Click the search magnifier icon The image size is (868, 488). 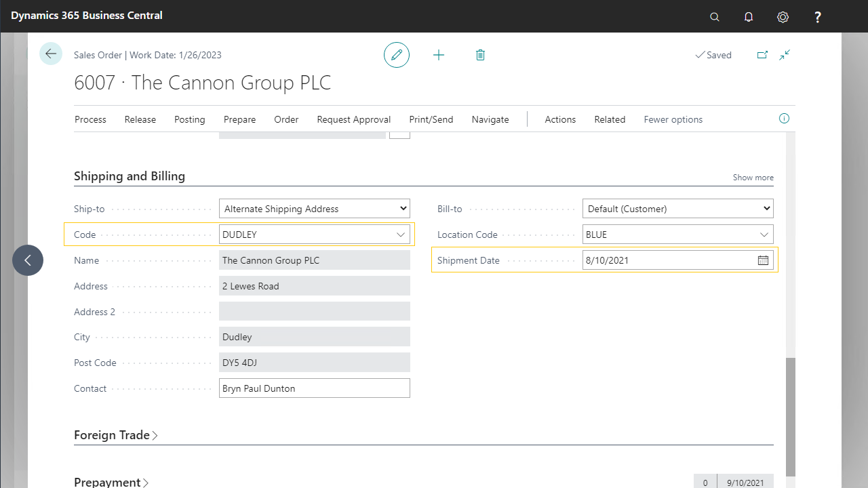tap(715, 17)
